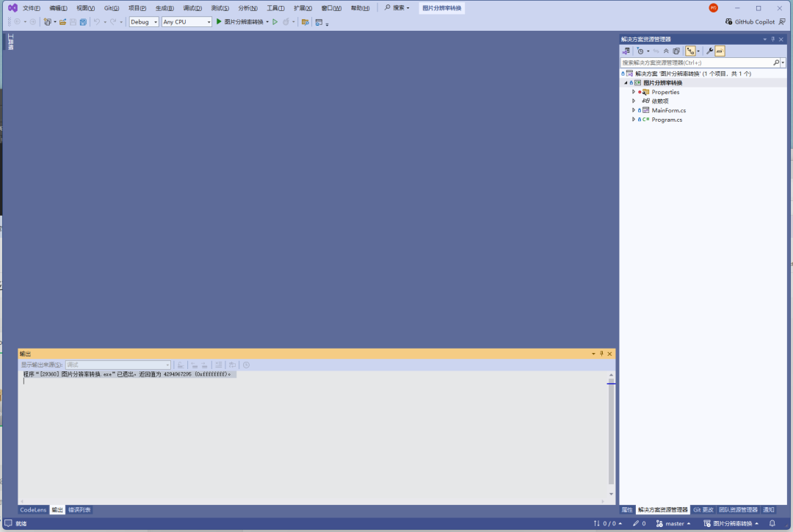
Task: Click the status bar ready-state icon
Action: click(8, 523)
